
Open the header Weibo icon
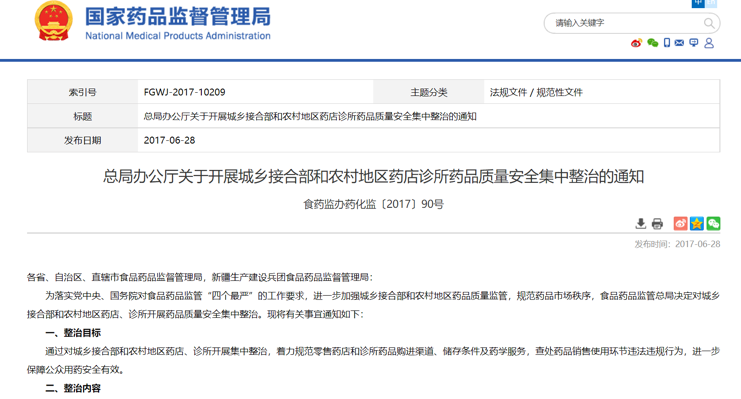[x=636, y=43]
